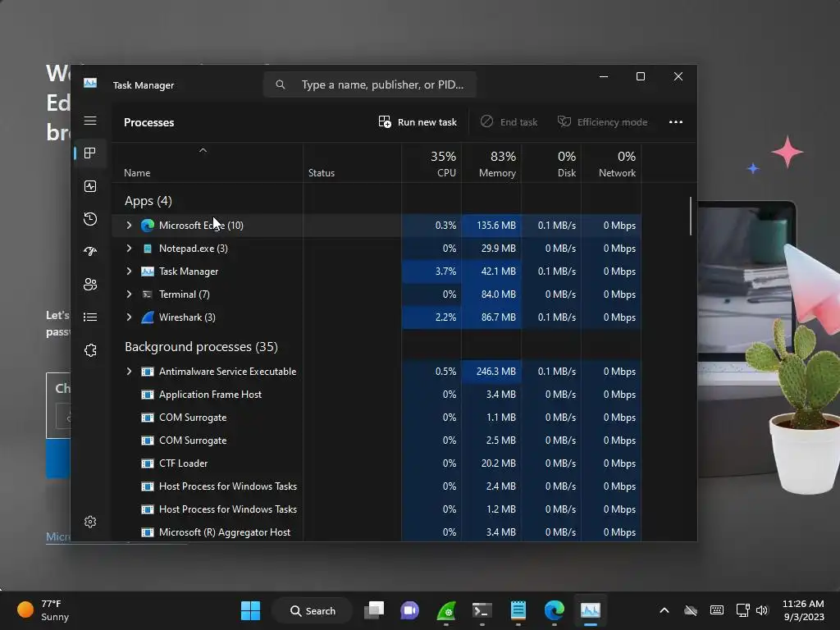
Task: Select the row with 20.2 MB memory
Action: pos(376,463)
